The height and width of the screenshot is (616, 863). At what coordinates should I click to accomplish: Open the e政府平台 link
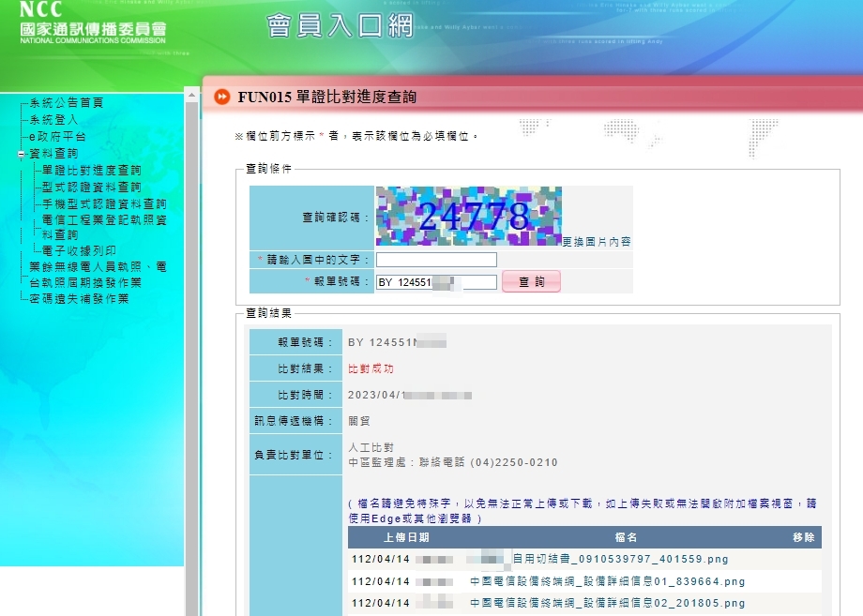tap(57, 136)
